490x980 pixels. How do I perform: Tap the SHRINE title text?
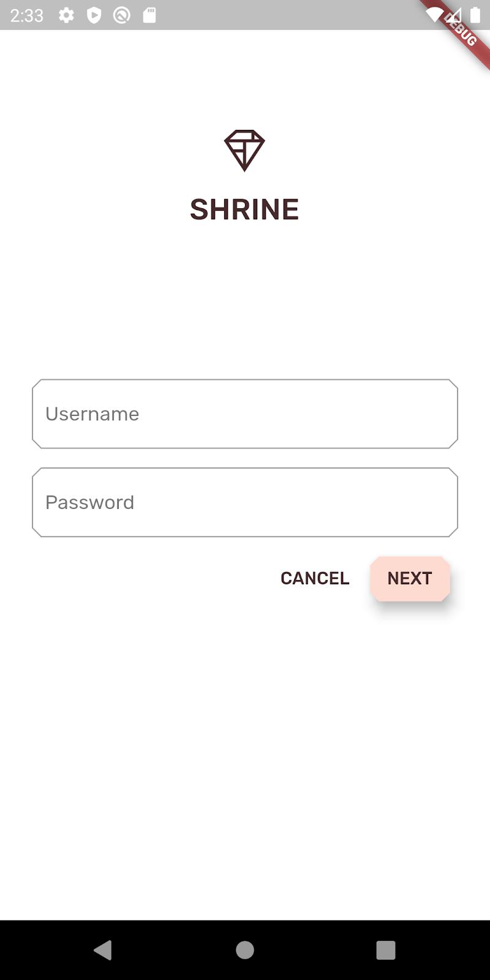[x=244, y=209]
